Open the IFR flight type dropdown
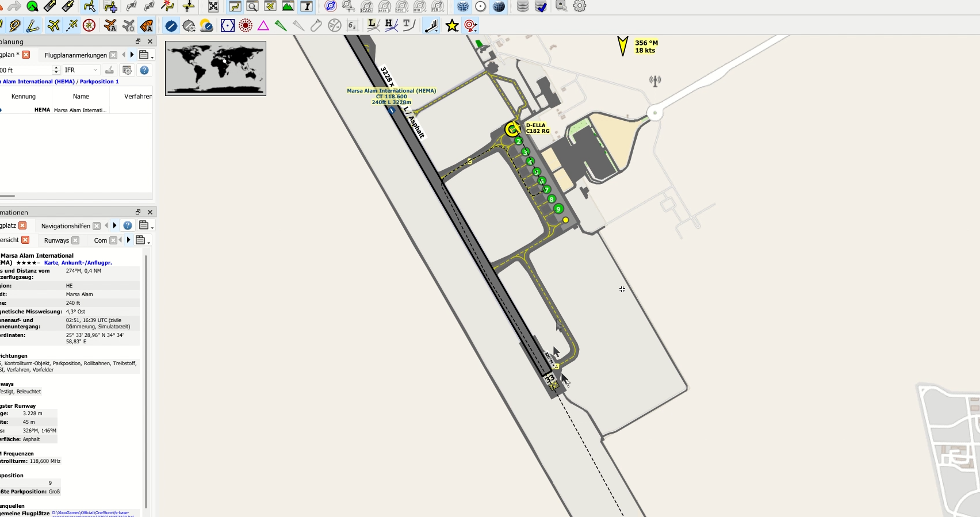This screenshot has height=517, width=980. pyautogui.click(x=81, y=70)
